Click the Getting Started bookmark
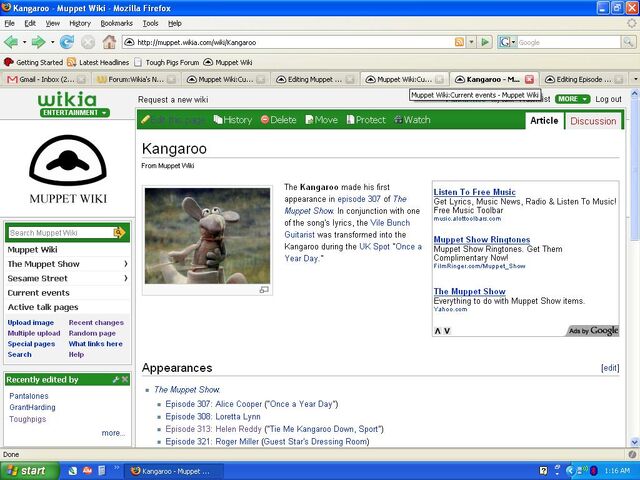Screen dimensions: 640x480 click(x=33, y=62)
